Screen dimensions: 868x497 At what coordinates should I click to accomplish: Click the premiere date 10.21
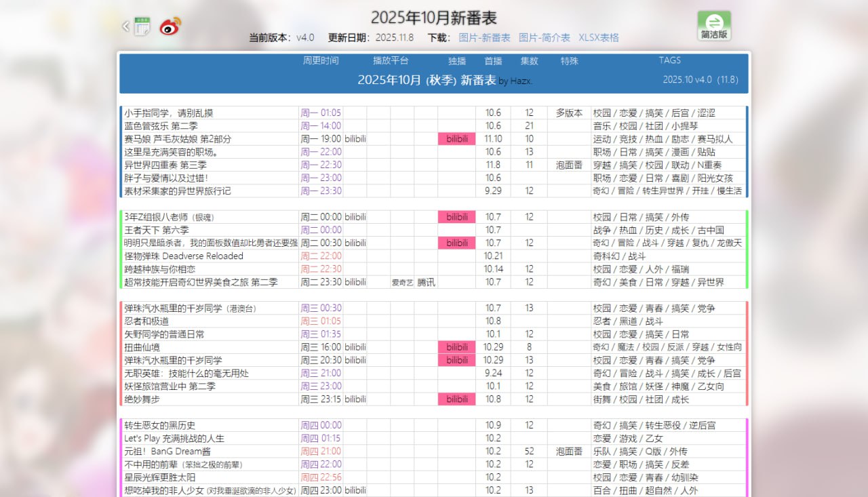pos(493,256)
